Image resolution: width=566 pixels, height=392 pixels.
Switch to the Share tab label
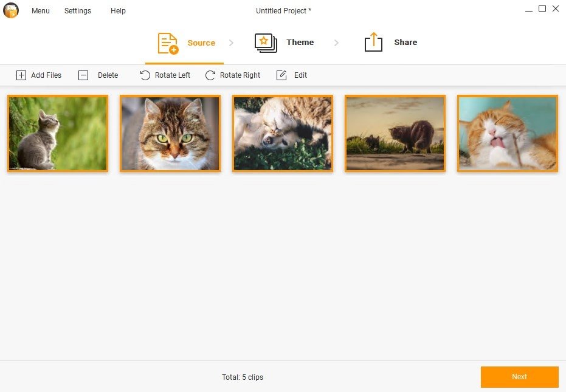coord(406,42)
